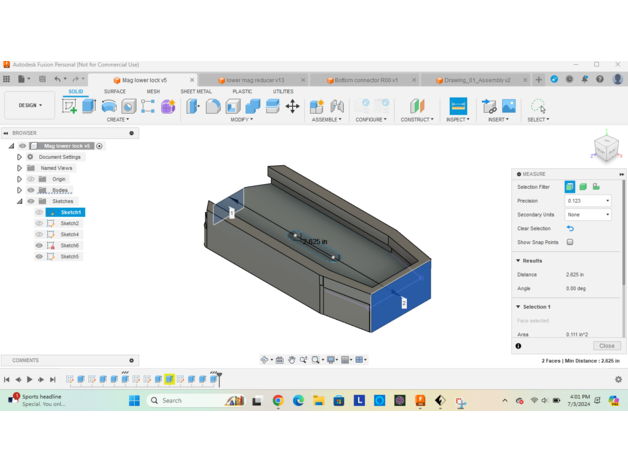Open the Design workspace button
The height and width of the screenshot is (472, 628).
point(29,105)
